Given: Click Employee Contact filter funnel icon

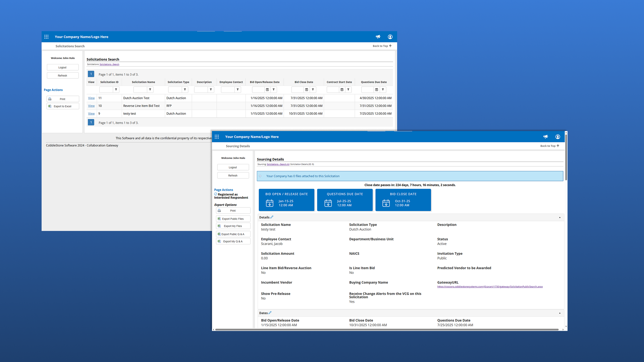Looking at the screenshot, I should click(x=238, y=90).
